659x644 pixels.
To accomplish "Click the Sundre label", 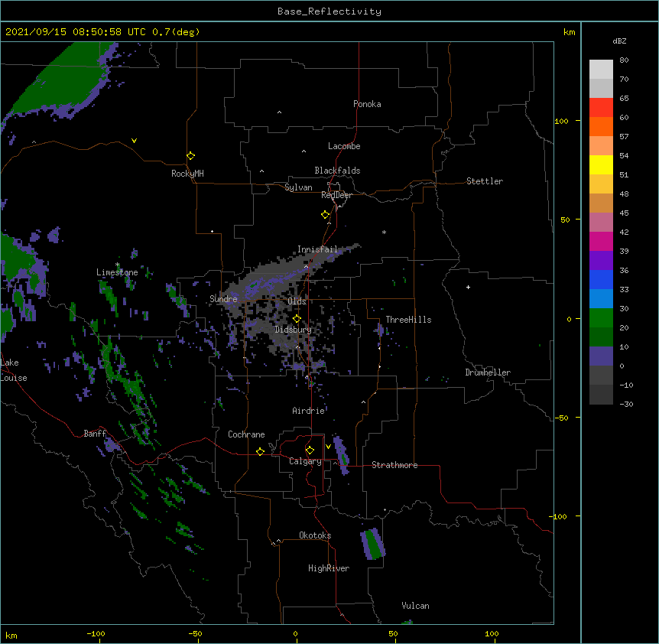I will click(223, 299).
